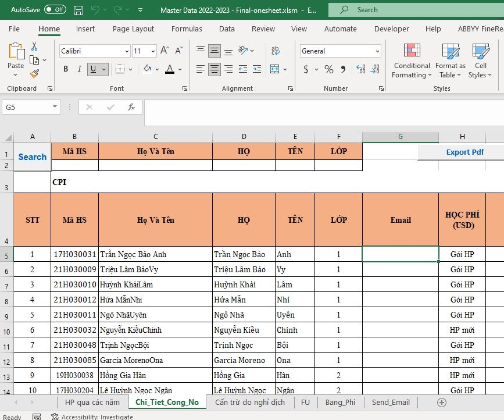Click the title bar Search box
This screenshot has height=420, width=504.
click(416, 10)
